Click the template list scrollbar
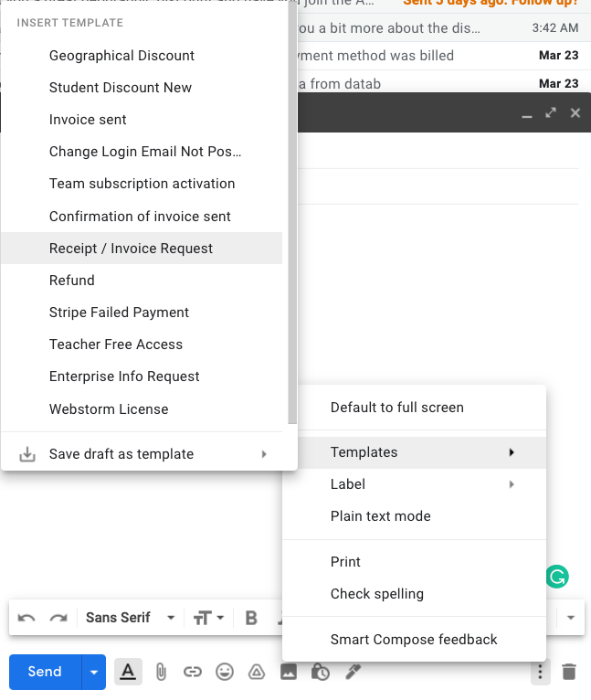The image size is (591, 700). click(x=293, y=212)
